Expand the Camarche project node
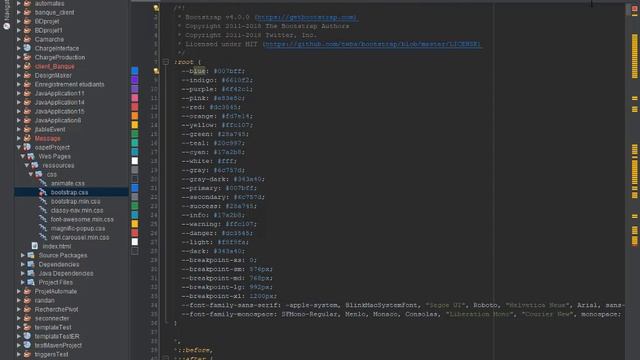640x360 pixels. (x=19, y=39)
